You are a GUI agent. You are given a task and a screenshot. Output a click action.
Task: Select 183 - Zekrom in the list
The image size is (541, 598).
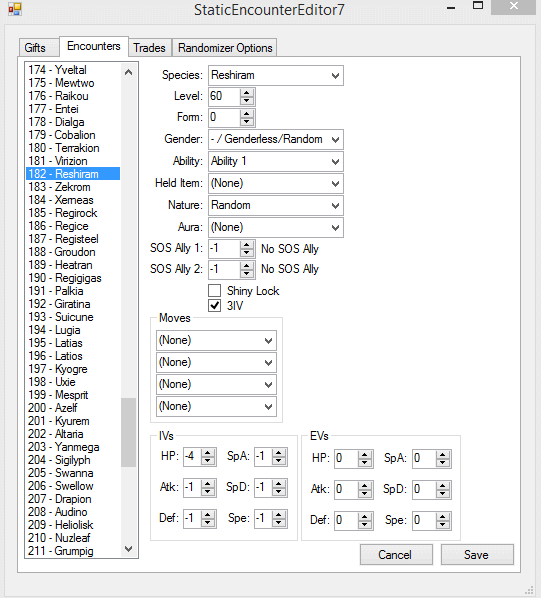click(x=73, y=187)
